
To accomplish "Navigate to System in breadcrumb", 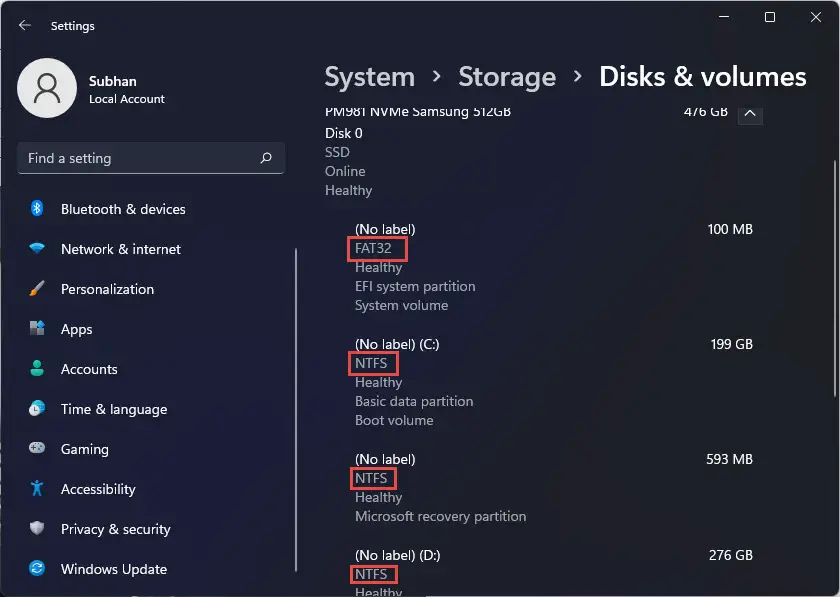I will click(370, 77).
